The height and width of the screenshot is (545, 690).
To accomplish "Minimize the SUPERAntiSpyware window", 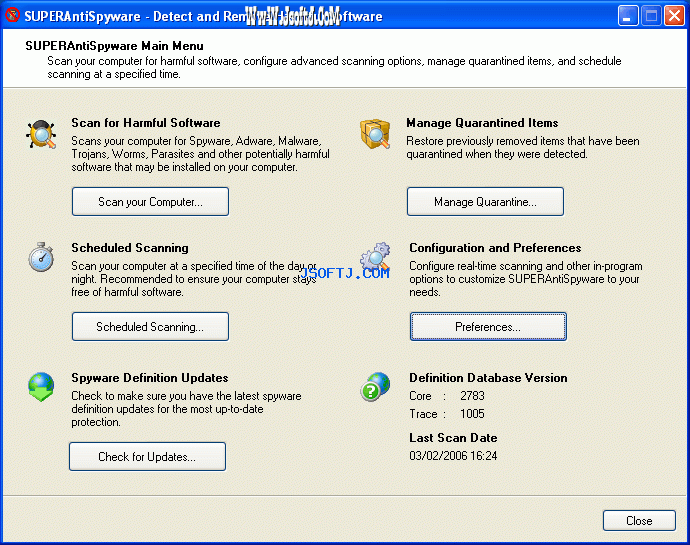I will coord(628,16).
